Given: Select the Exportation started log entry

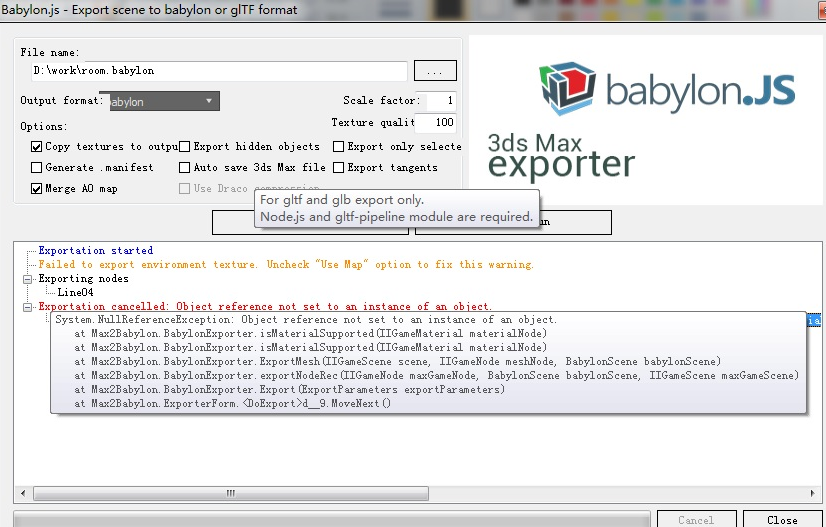Looking at the screenshot, I should tap(95, 250).
